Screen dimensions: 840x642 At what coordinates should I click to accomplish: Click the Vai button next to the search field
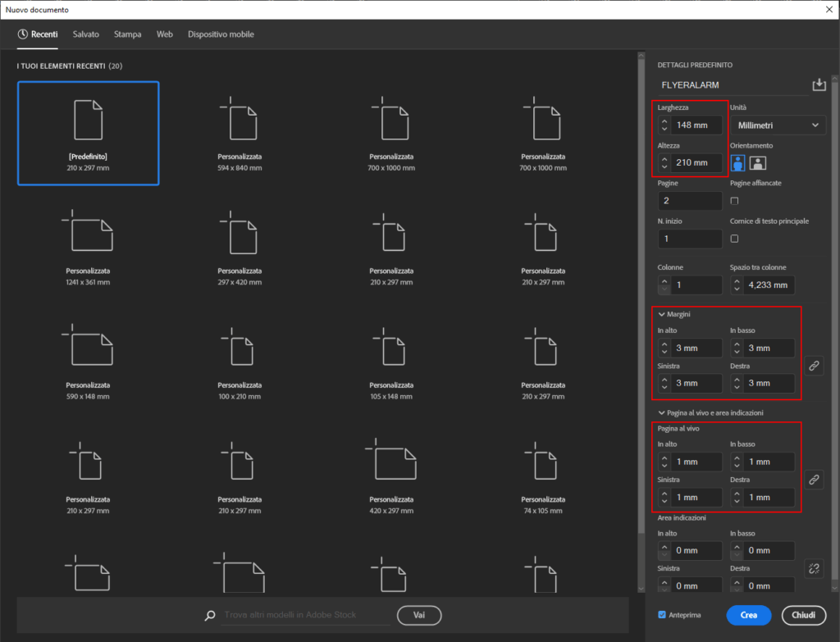click(418, 615)
